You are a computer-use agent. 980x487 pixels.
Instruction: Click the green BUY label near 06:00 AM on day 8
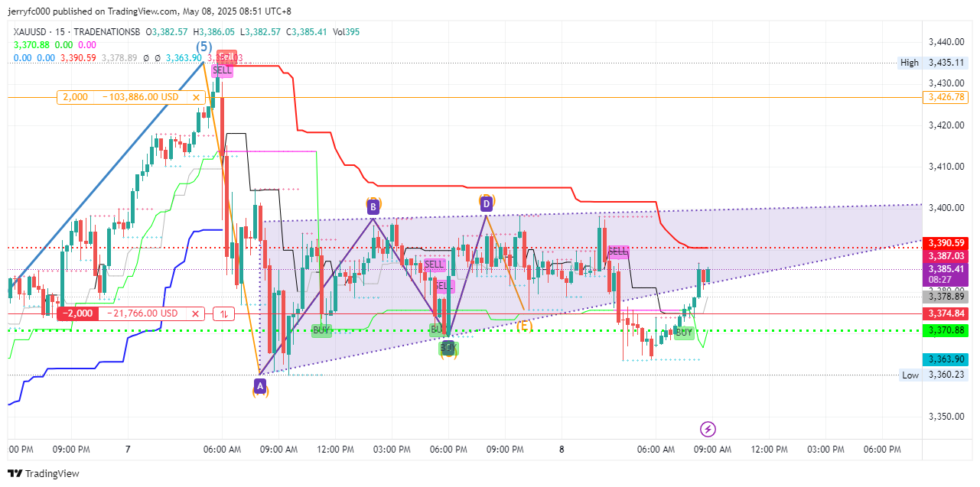pyautogui.click(x=684, y=333)
